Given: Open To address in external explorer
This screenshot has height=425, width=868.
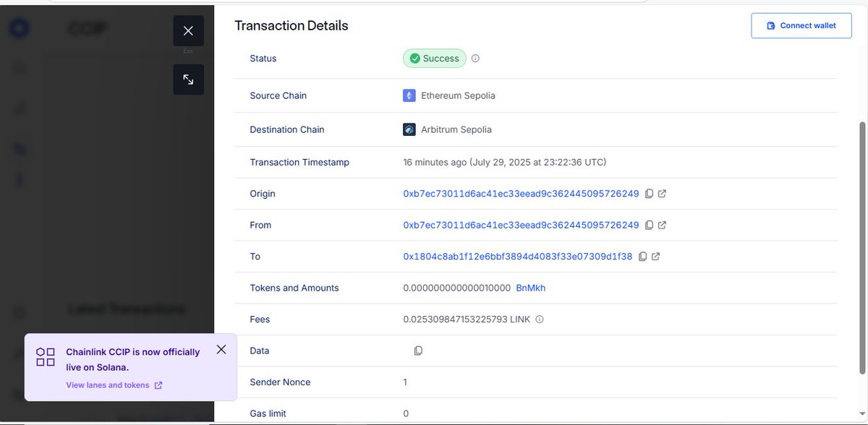Looking at the screenshot, I should 655,257.
